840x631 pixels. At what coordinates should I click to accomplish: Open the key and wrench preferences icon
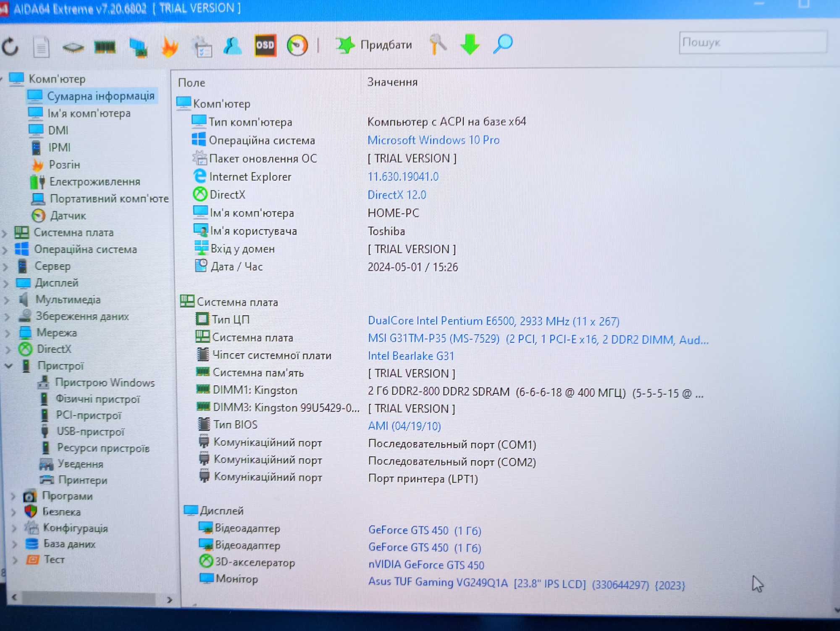(438, 44)
